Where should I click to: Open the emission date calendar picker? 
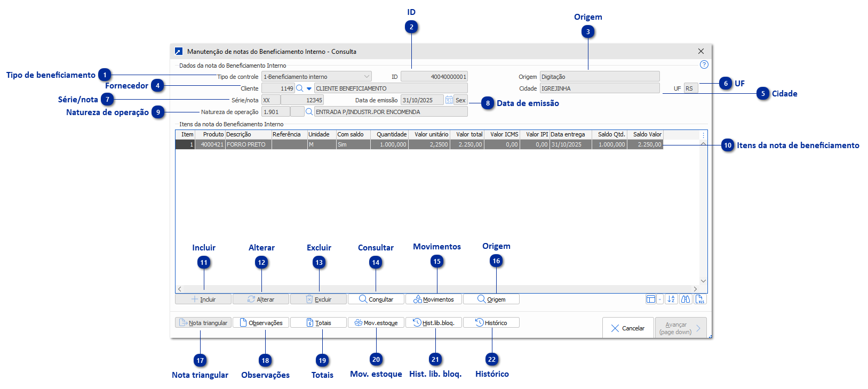[449, 100]
